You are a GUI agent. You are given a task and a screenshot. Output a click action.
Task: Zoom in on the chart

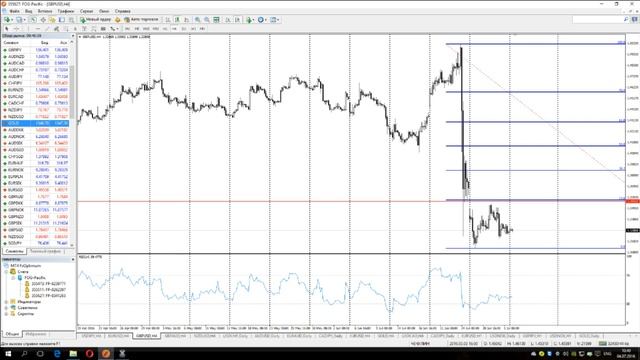(x=197, y=20)
